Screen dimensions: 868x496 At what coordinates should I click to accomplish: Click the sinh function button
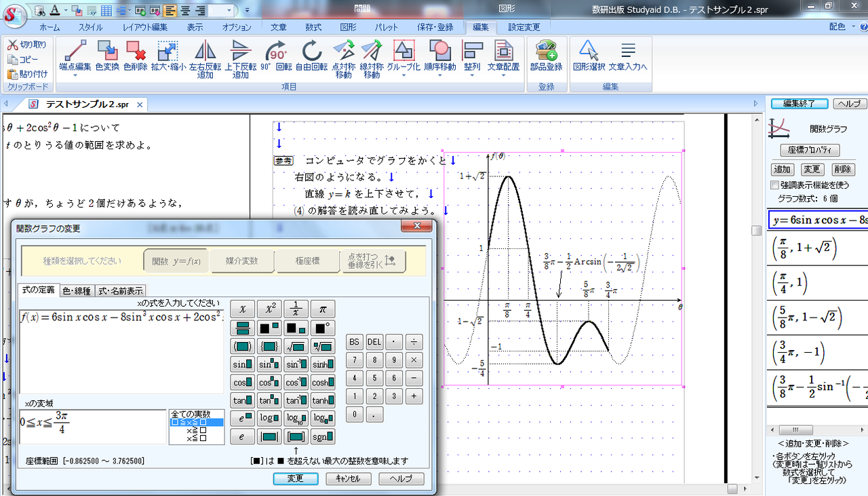[x=323, y=364]
